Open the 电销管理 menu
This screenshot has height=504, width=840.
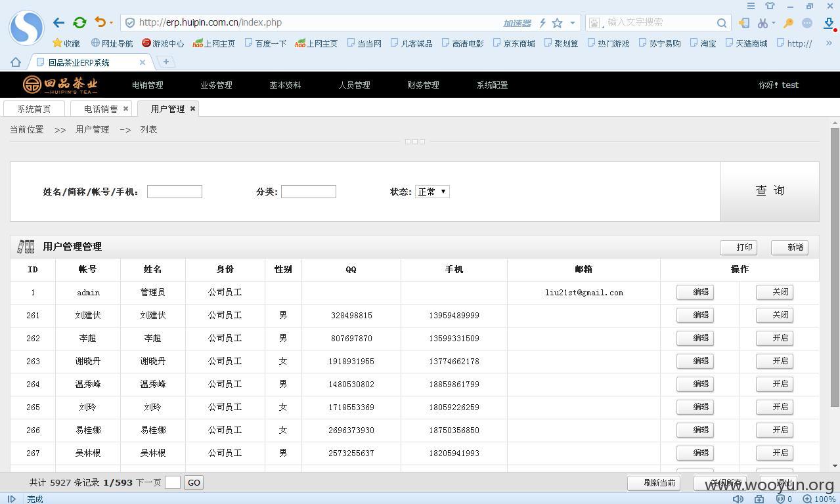click(x=147, y=85)
